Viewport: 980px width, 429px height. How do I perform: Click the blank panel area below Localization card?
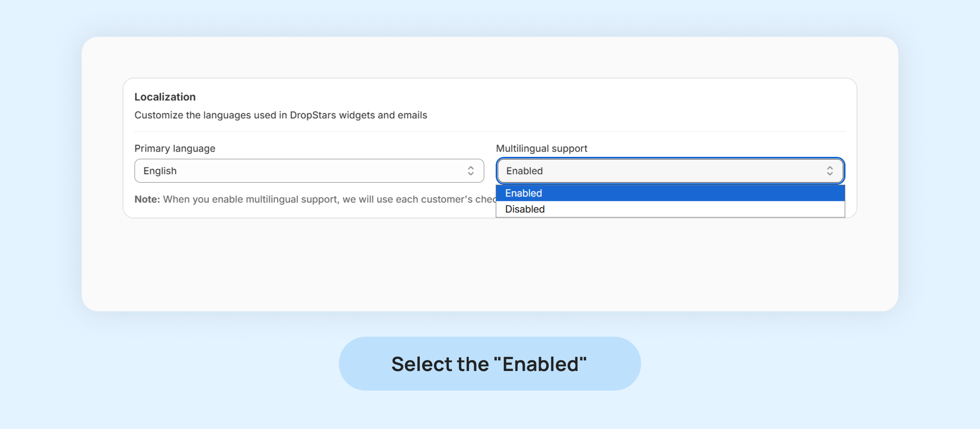point(489,266)
